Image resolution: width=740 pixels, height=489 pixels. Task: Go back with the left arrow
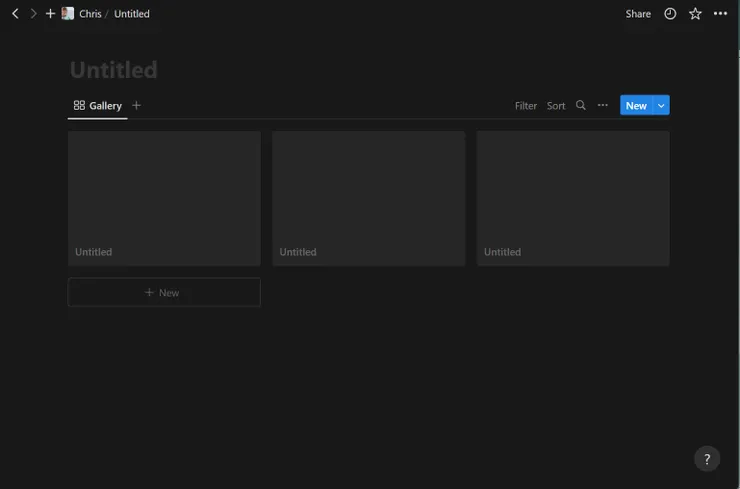[15, 14]
